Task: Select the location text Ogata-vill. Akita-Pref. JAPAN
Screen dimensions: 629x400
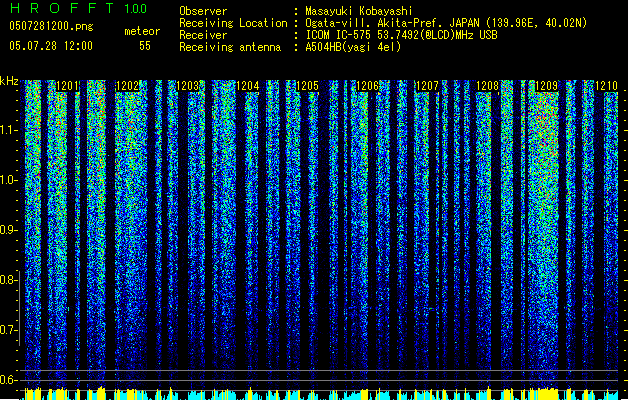Action: 392,23
